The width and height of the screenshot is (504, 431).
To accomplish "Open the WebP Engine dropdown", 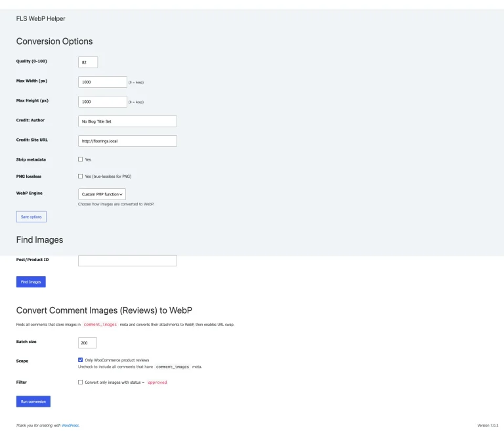I will [x=102, y=194].
